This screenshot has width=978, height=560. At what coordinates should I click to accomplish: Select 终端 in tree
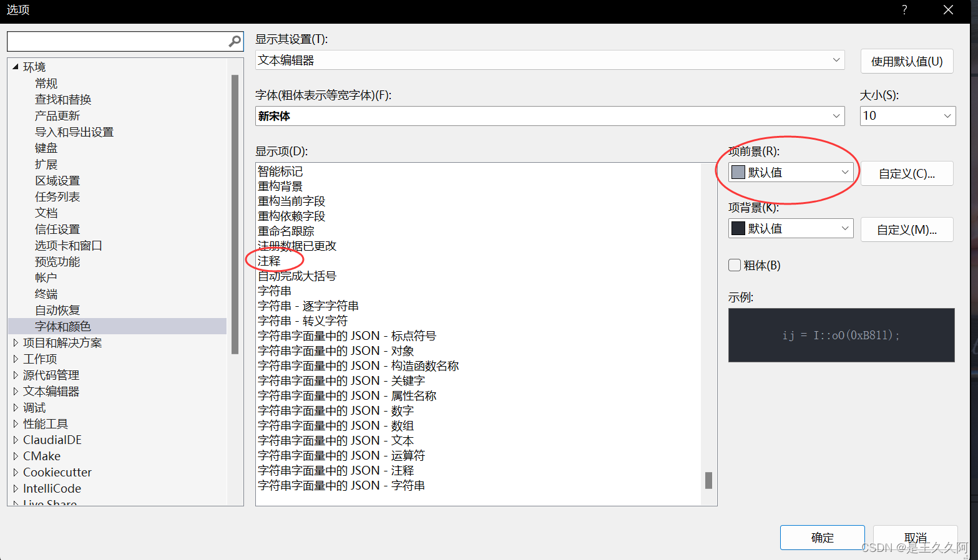pyautogui.click(x=46, y=294)
